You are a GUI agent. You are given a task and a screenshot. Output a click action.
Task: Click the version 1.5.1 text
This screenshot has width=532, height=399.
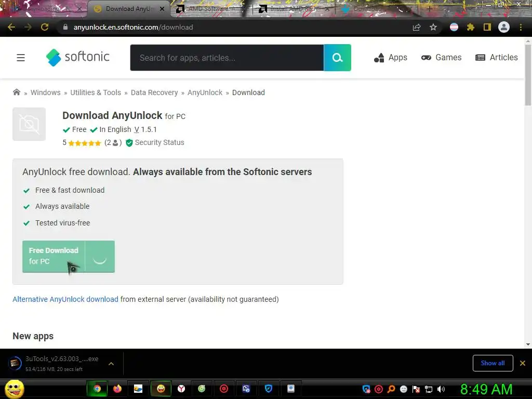[x=145, y=129]
